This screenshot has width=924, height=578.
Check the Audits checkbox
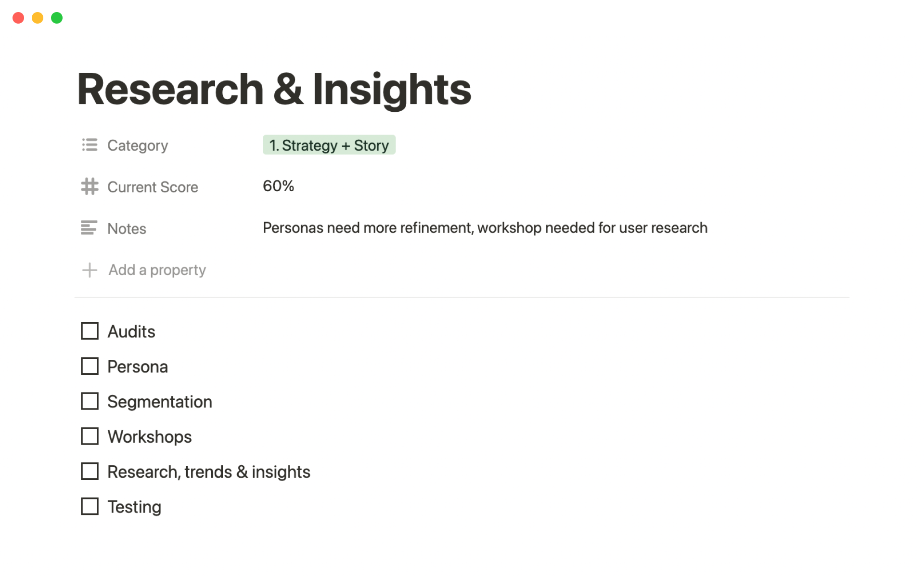90,331
